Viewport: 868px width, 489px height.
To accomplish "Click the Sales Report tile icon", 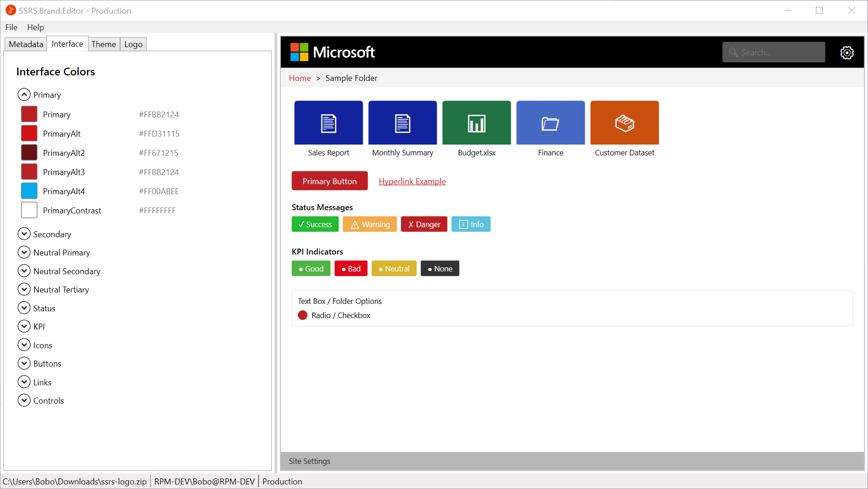I will [x=328, y=123].
